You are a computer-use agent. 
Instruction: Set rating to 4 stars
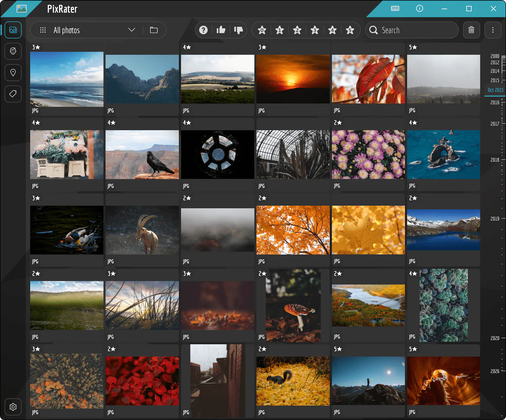(332, 30)
